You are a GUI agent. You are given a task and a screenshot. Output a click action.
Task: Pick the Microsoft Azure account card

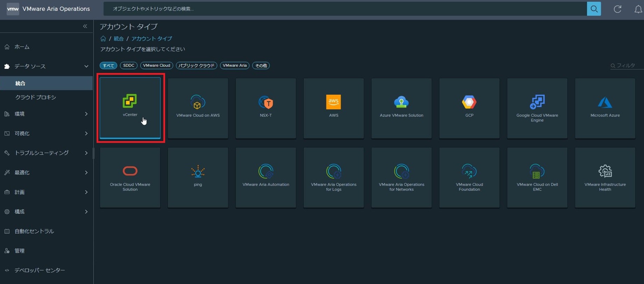coord(605,108)
